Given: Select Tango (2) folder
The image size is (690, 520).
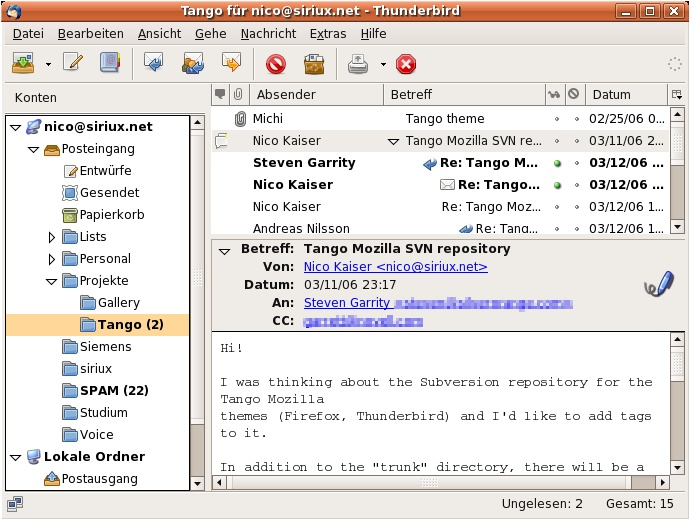Looking at the screenshot, I should click(x=97, y=325).
